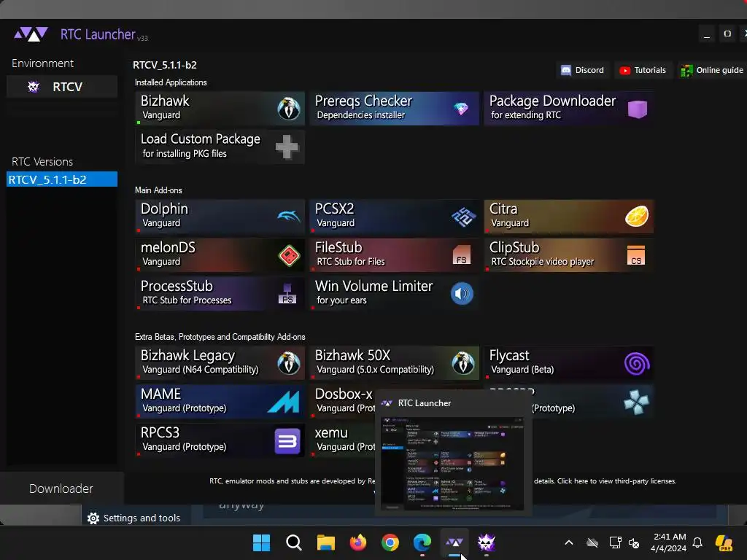Show hidden system tray icons
747x560 pixels.
click(569, 542)
